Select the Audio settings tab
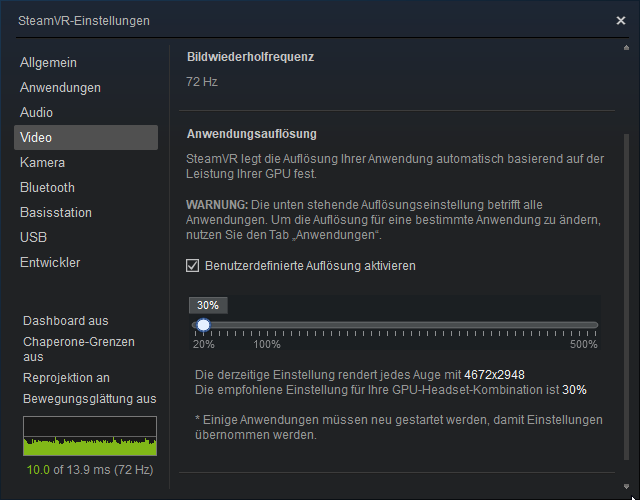This screenshot has height=500, width=640. 36,113
